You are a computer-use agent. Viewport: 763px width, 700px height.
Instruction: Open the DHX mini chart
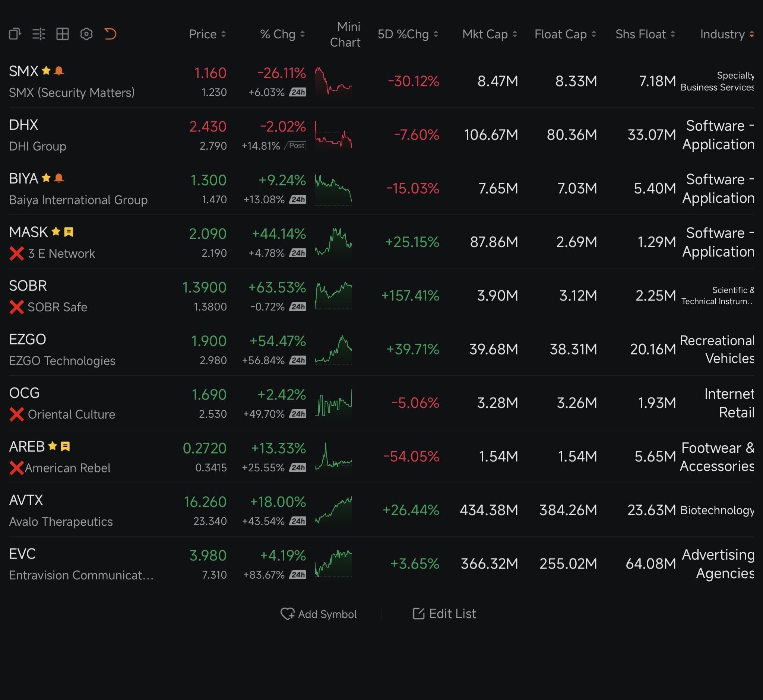(333, 134)
